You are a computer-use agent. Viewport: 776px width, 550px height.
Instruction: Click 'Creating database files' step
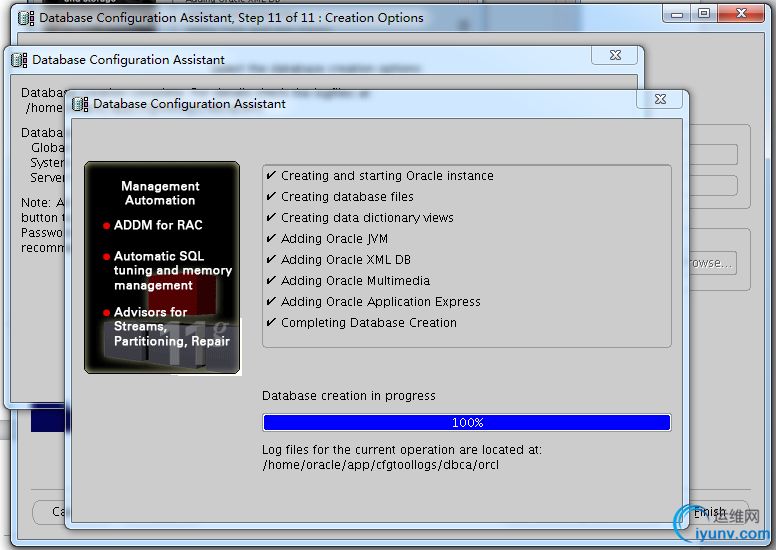click(347, 197)
